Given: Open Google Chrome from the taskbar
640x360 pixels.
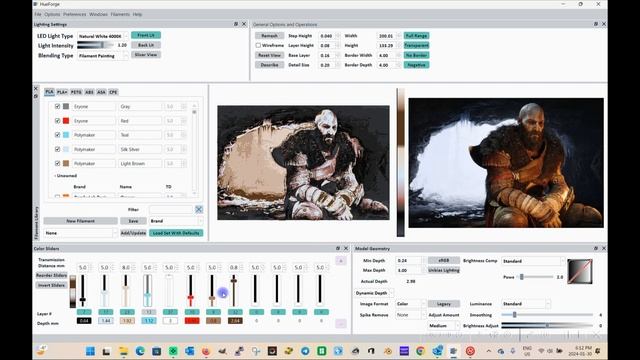Looking at the screenshot, I should point(420,351).
